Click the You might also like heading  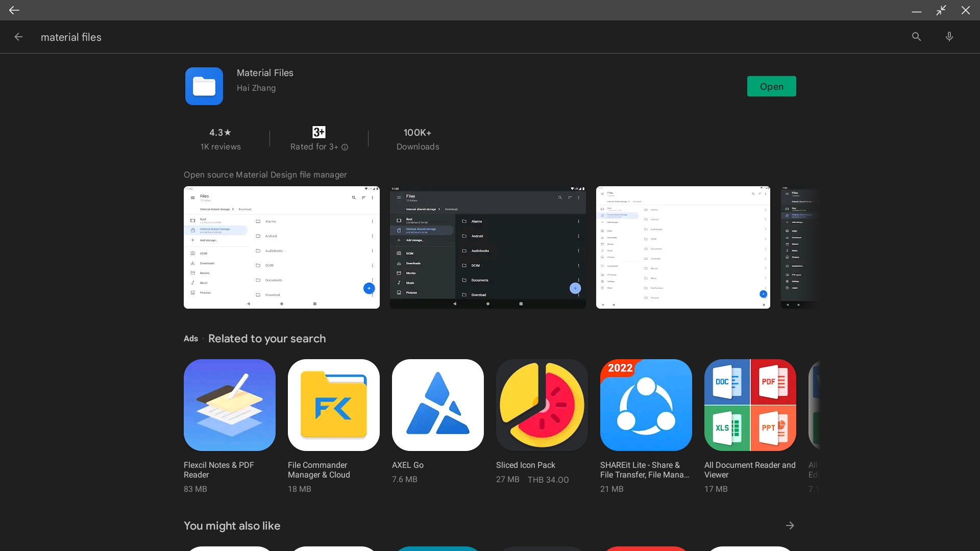pyautogui.click(x=232, y=526)
